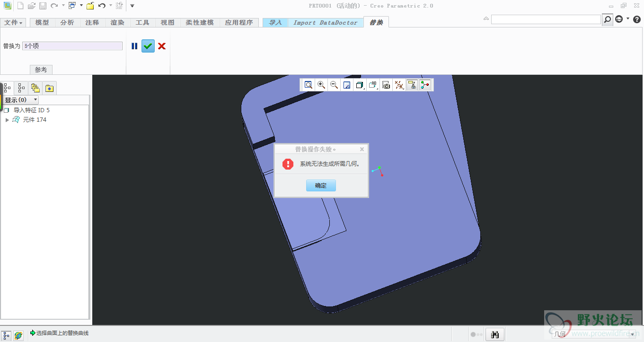
Task: Click the Save disk icon
Action: point(43,6)
